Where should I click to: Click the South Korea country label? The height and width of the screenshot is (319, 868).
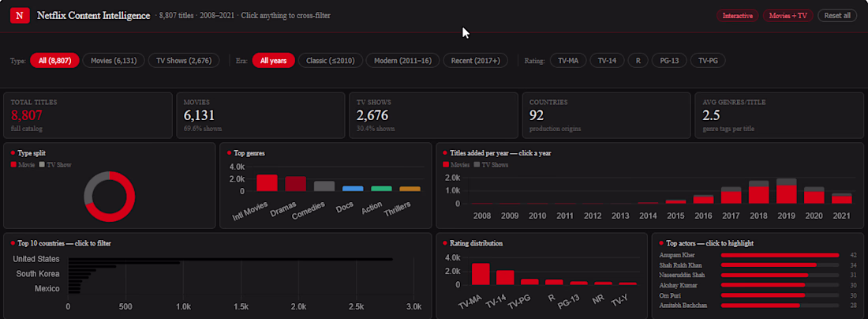(x=38, y=273)
